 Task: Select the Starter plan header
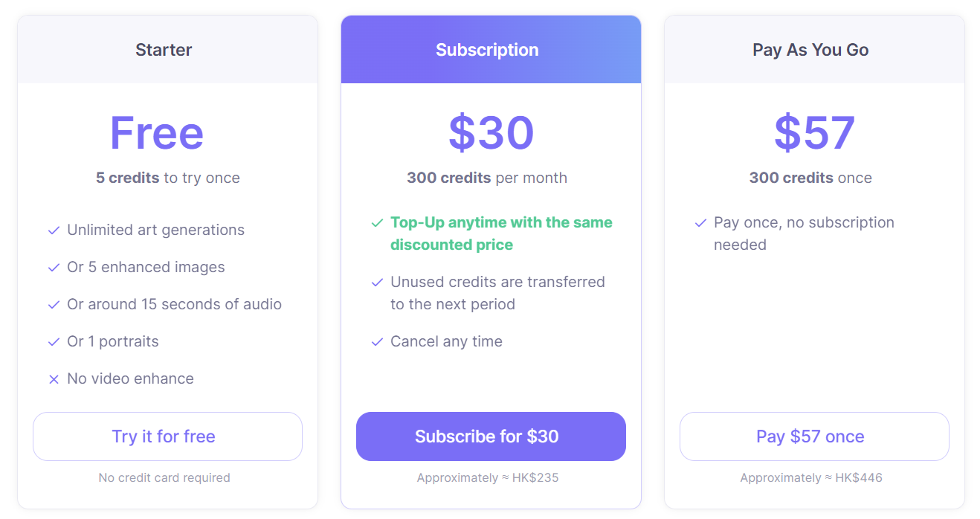(164, 50)
